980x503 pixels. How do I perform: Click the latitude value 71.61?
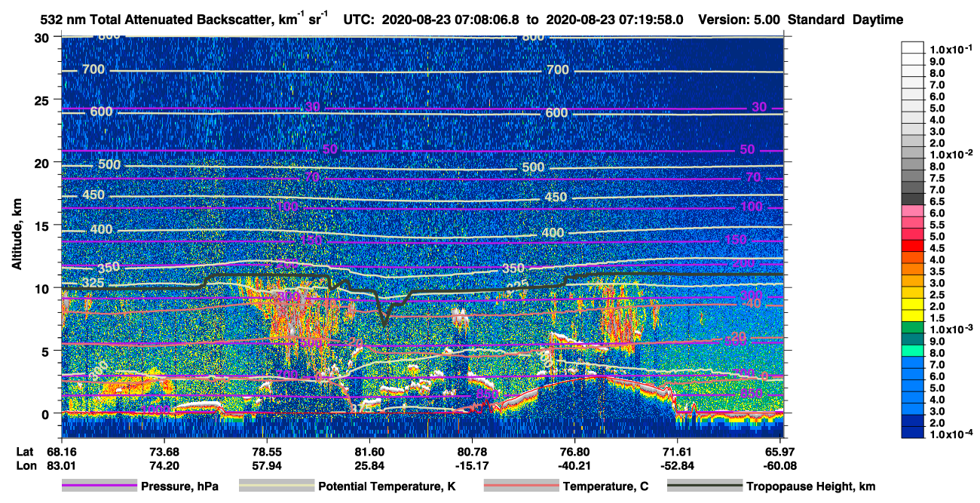(677, 452)
